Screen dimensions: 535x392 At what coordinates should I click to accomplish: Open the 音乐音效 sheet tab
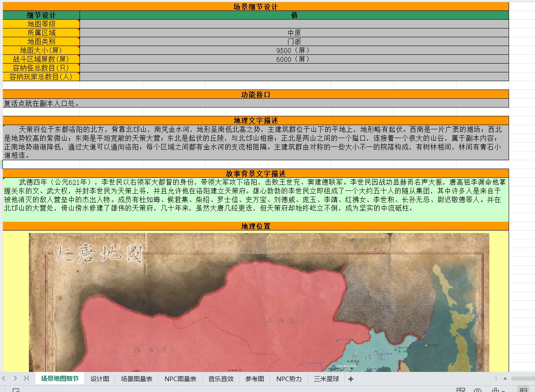221,379
